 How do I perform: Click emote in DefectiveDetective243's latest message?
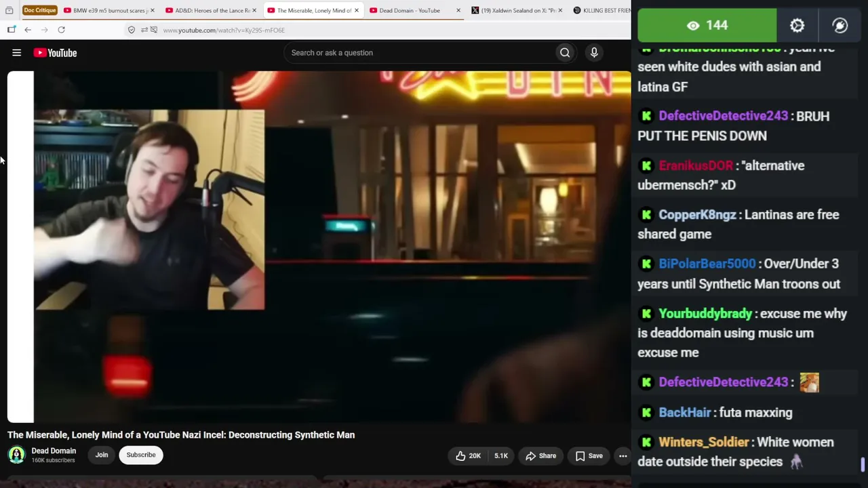(x=809, y=382)
